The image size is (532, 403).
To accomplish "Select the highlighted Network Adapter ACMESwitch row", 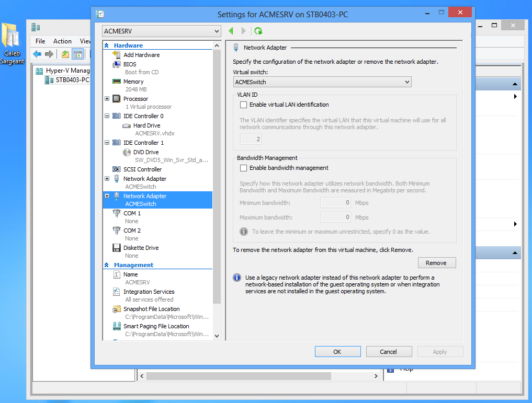I will 158,200.
